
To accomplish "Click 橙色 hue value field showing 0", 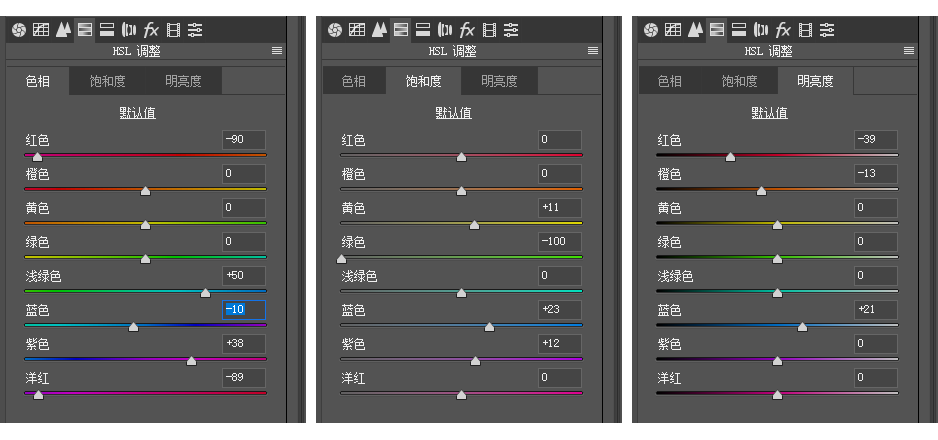I will click(x=244, y=173).
